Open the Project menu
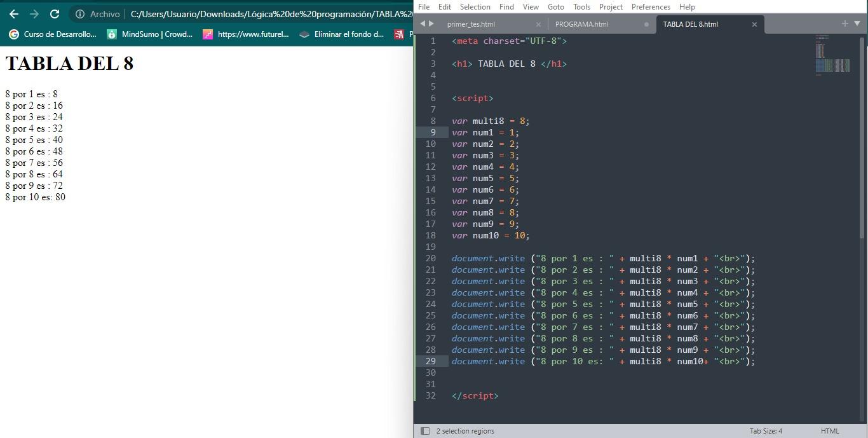The image size is (868, 438). (611, 6)
